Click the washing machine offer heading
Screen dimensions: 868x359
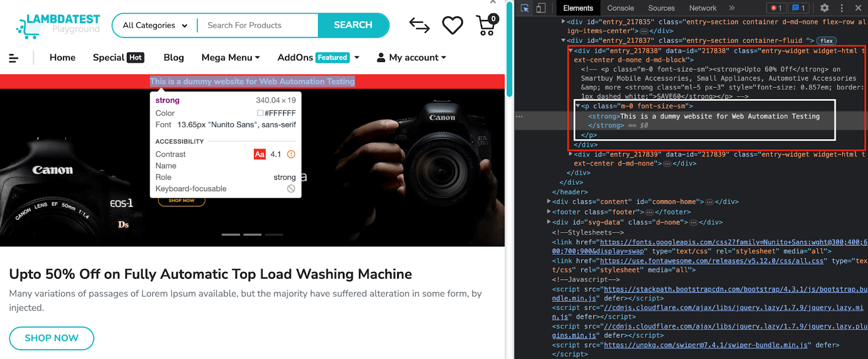tap(210, 274)
